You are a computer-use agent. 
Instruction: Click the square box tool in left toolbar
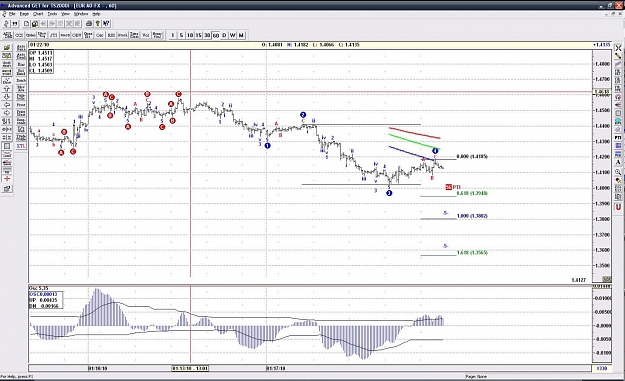(7, 145)
